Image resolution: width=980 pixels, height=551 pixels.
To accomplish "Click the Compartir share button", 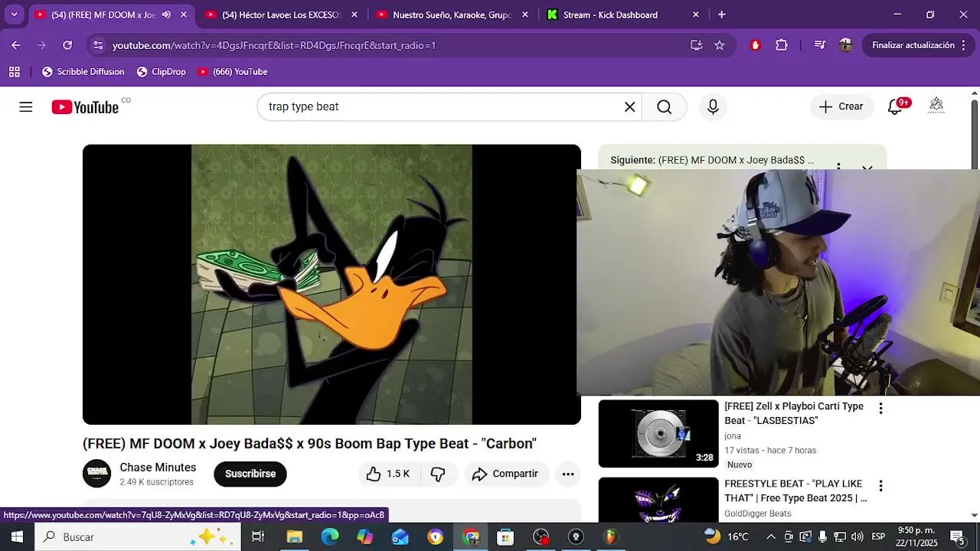I will point(505,474).
